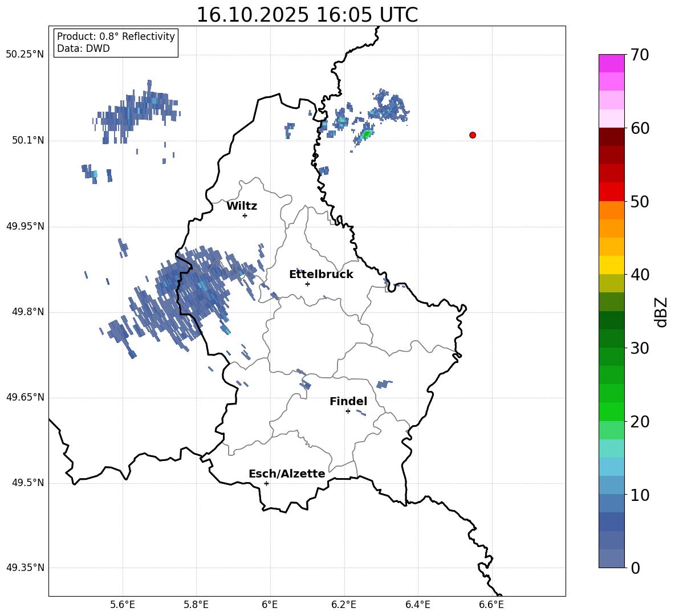675x616 pixels.
Task: Click the Product: 0.8° Reflectivity text
Action: 116,36
